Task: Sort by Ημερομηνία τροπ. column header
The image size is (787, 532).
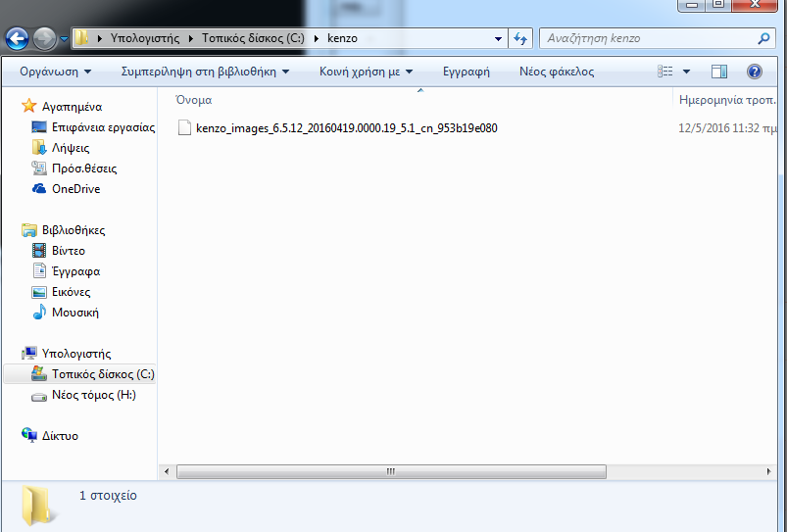Action: click(727, 100)
